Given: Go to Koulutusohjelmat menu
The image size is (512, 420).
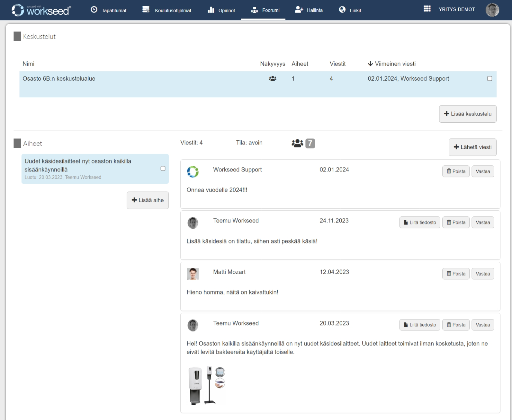Looking at the screenshot, I should point(167,10).
